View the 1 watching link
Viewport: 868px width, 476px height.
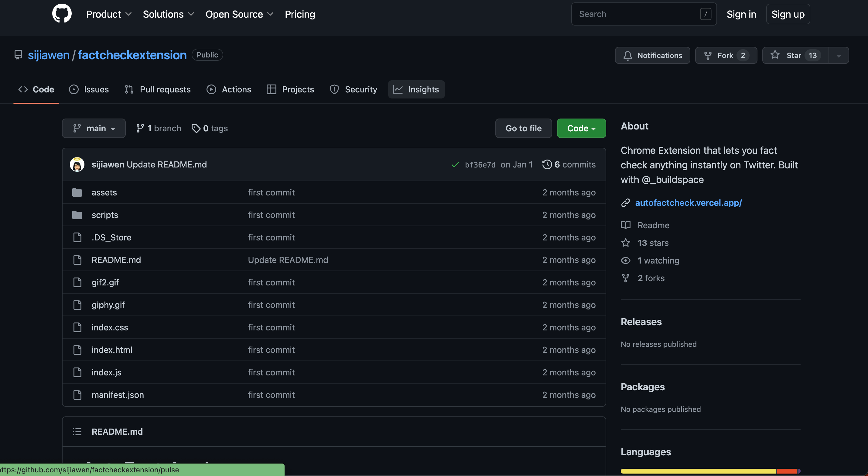[650, 260]
